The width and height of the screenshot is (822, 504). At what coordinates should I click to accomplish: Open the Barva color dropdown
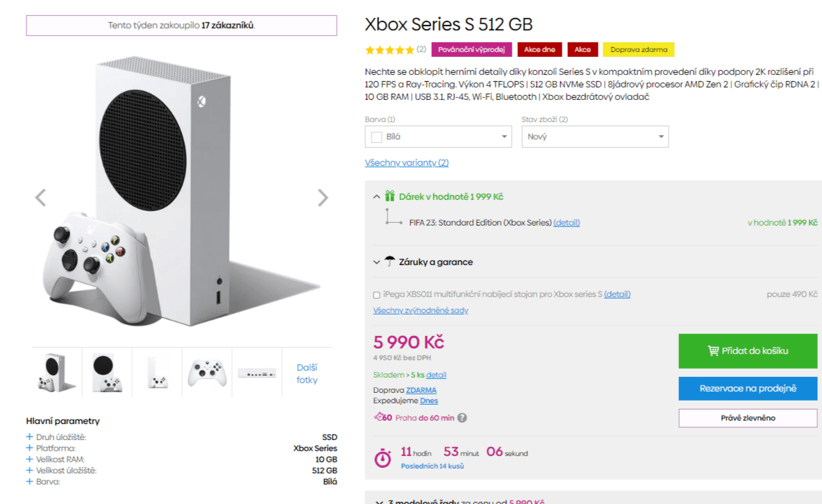pyautogui.click(x=438, y=137)
